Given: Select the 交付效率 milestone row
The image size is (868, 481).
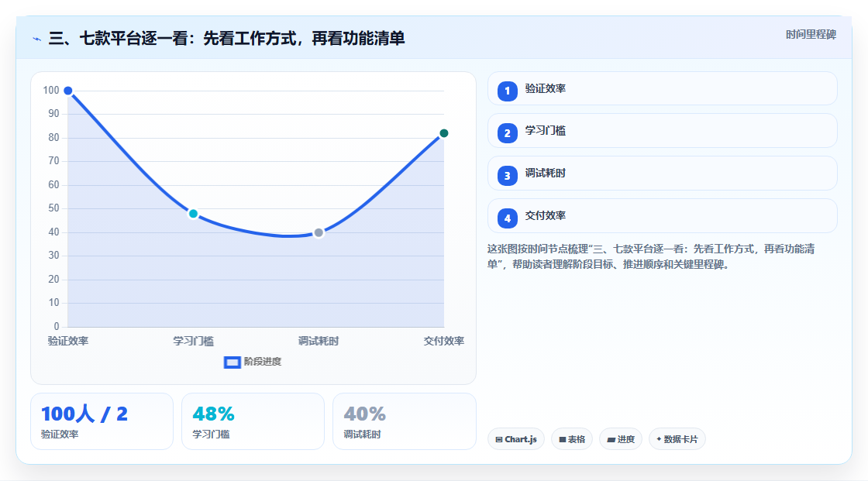Looking at the screenshot, I should point(662,216).
